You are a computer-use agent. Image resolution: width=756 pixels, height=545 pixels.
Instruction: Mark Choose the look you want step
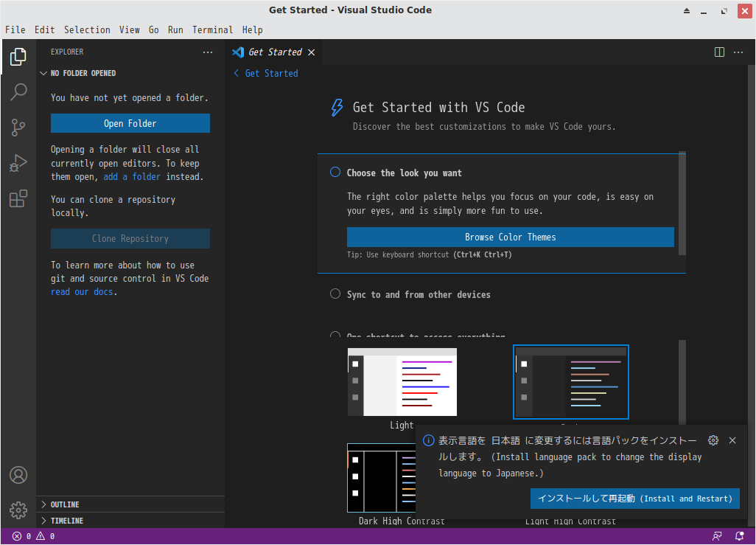click(335, 173)
